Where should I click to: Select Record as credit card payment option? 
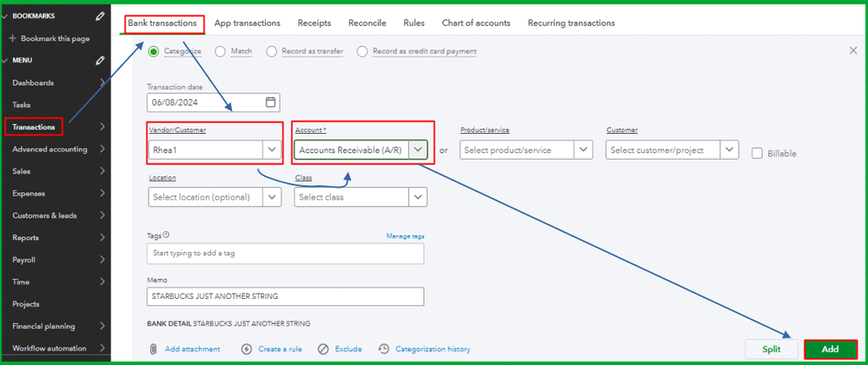[x=362, y=51]
